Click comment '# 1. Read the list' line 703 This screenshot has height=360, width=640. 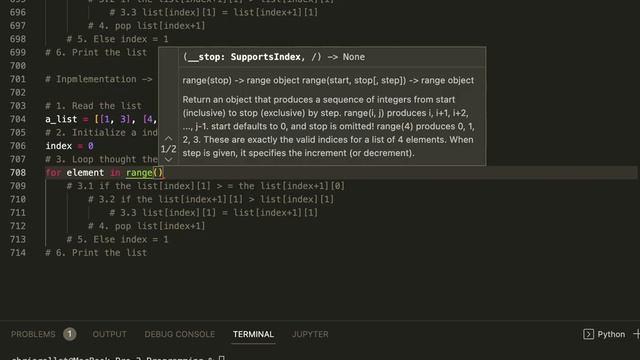93,106
